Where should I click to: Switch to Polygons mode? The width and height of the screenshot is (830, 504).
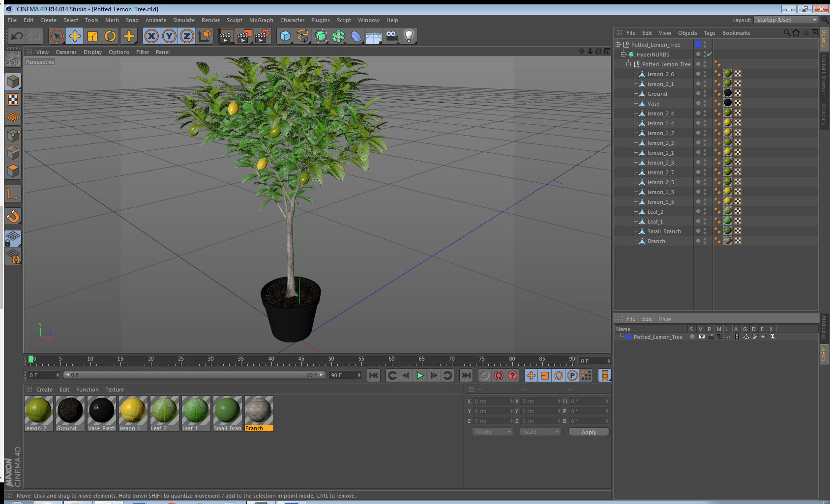[13, 171]
